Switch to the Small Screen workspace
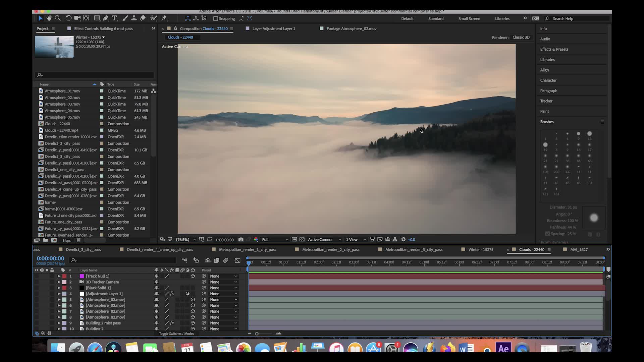 (469, 18)
